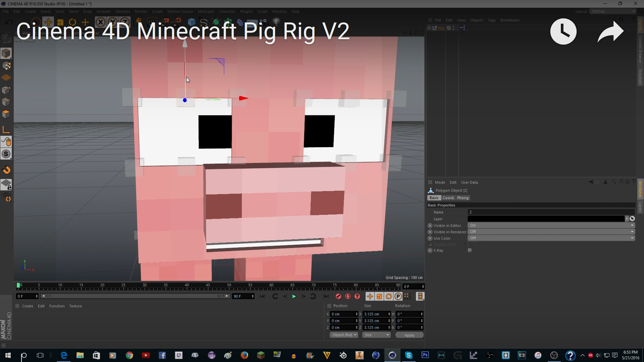Image resolution: width=644 pixels, height=362 pixels.
Task: Open Size mode dropdown
Action: click(376, 335)
